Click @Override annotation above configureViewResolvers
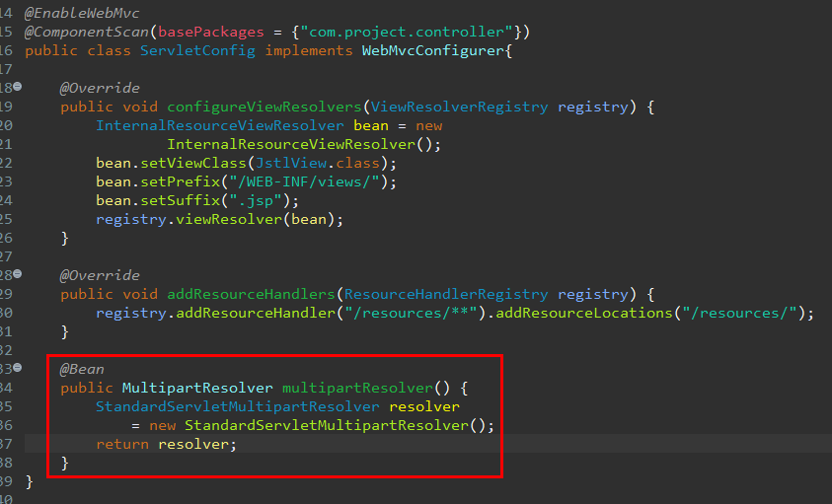The image size is (832, 504). [100, 88]
